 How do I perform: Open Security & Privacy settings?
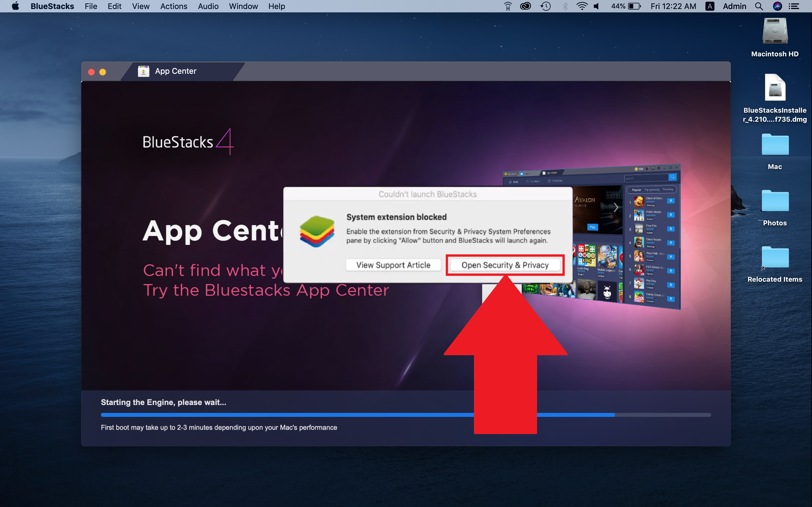coord(505,264)
